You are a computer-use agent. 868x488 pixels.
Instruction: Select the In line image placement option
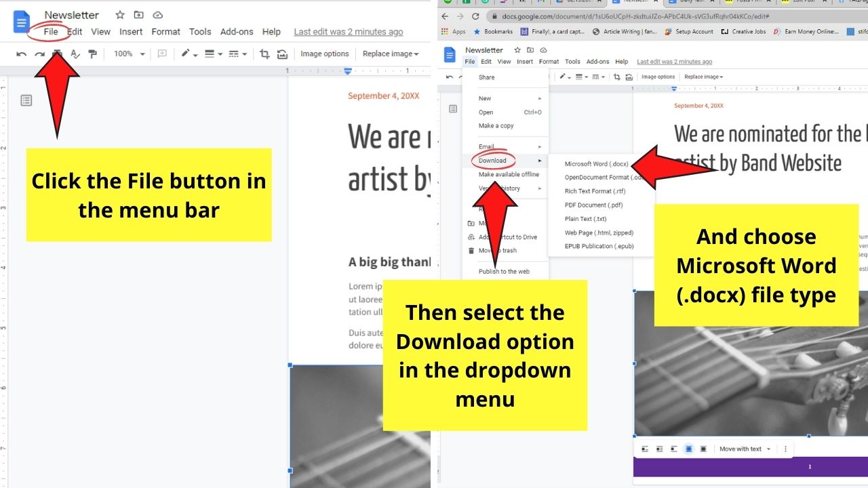point(644,449)
